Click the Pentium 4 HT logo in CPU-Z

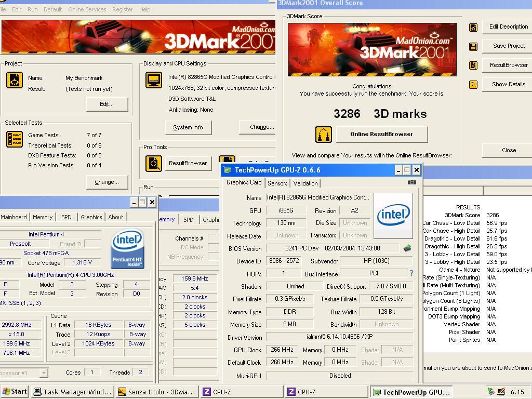pyautogui.click(x=128, y=249)
